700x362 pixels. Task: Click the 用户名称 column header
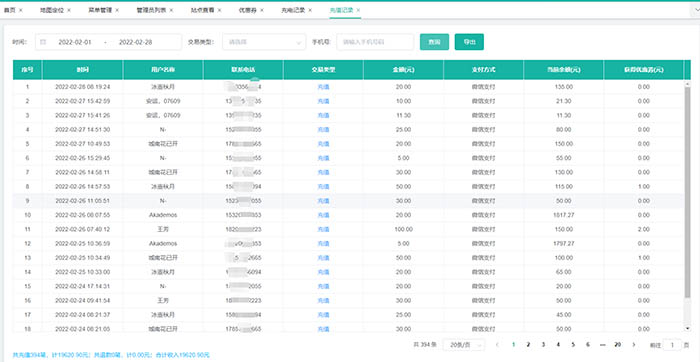pos(163,70)
